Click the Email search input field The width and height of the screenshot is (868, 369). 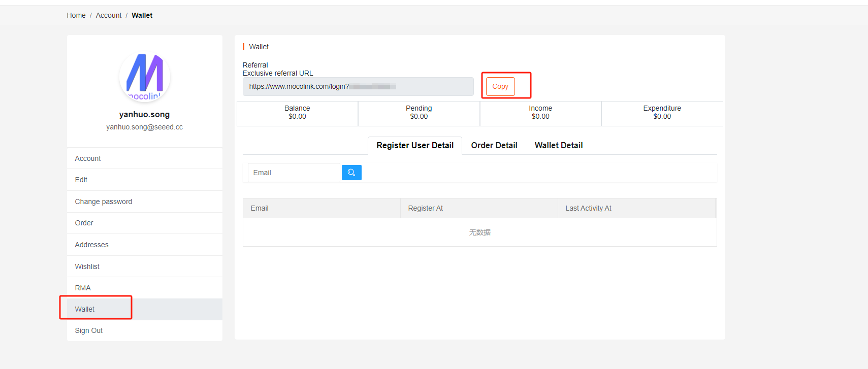click(294, 173)
